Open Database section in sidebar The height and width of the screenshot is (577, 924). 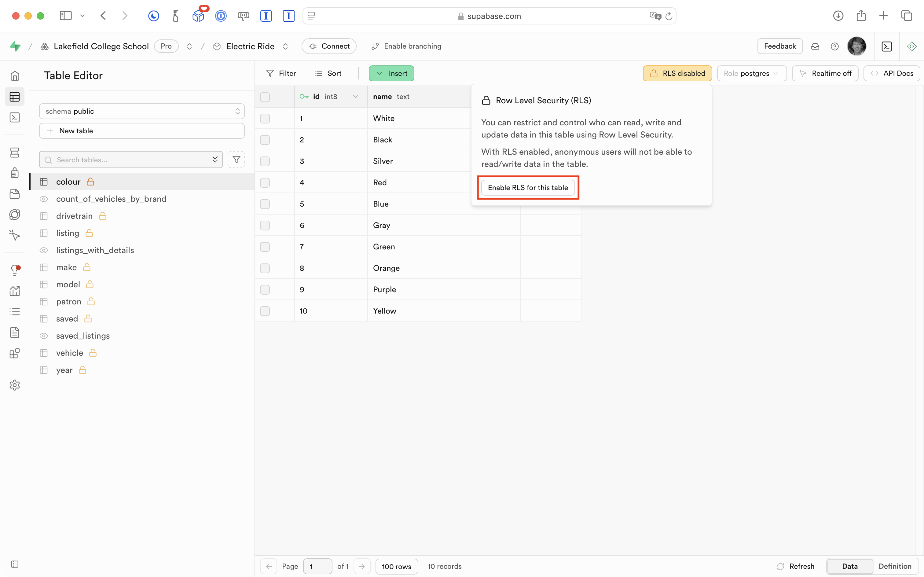pyautogui.click(x=14, y=153)
